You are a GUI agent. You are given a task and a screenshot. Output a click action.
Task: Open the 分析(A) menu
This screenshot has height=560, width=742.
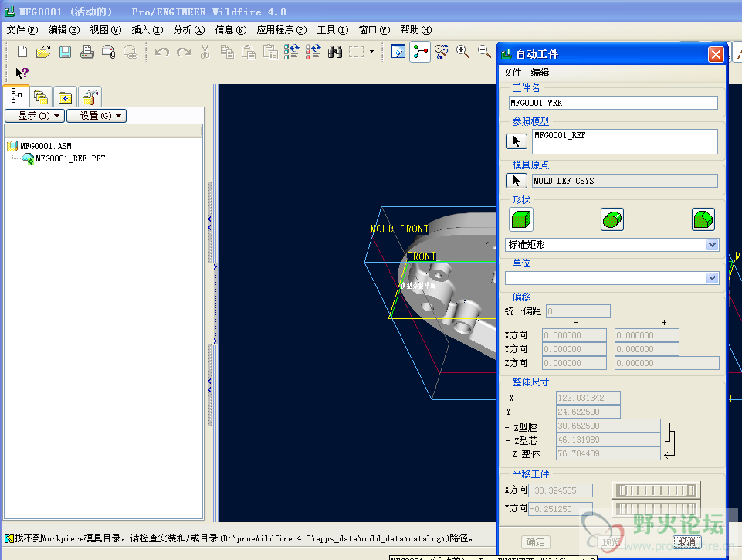pyautogui.click(x=189, y=30)
